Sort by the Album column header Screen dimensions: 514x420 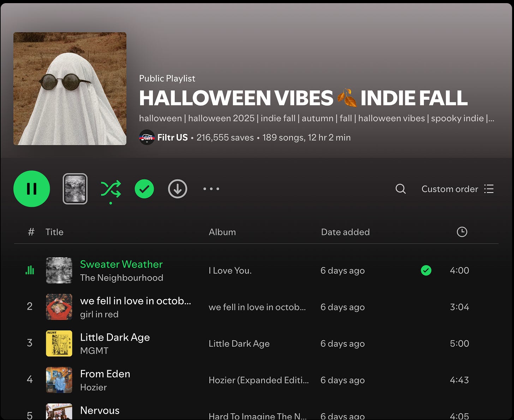[x=222, y=232]
